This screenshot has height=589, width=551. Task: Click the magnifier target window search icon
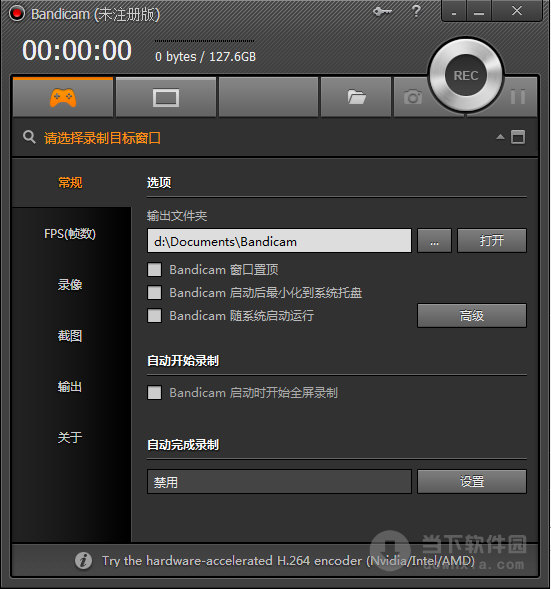coord(29,137)
